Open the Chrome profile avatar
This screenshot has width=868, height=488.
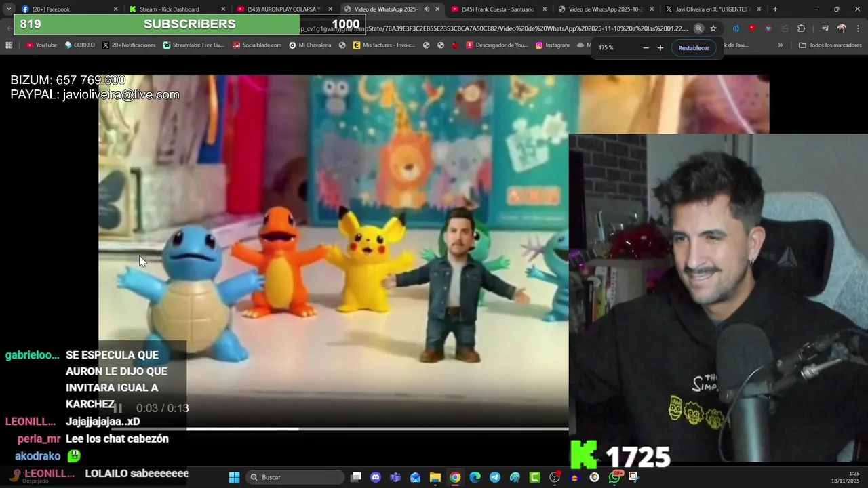[842, 28]
